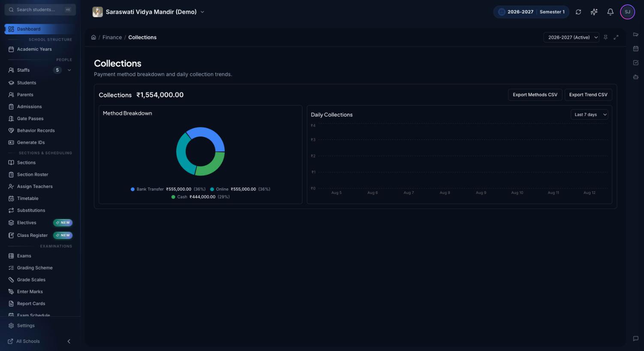Click the home breadcrumb icon
Image resolution: width=644 pixels, height=351 pixels.
point(93,37)
